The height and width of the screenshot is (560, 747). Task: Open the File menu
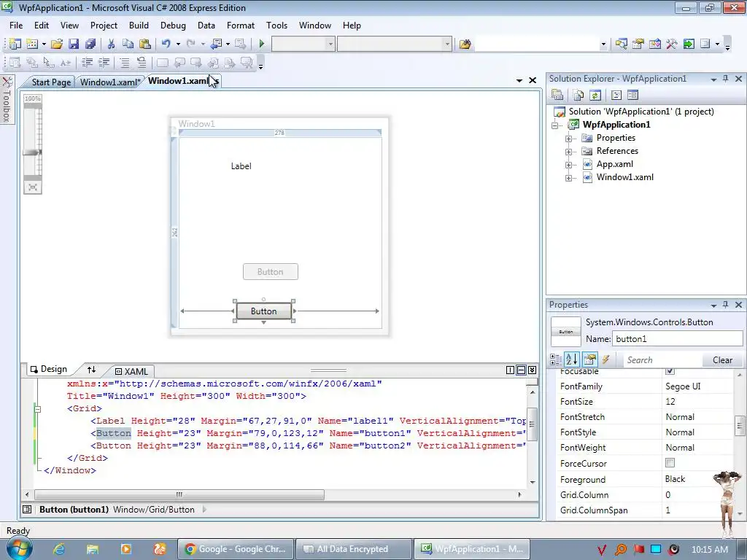pos(16,26)
